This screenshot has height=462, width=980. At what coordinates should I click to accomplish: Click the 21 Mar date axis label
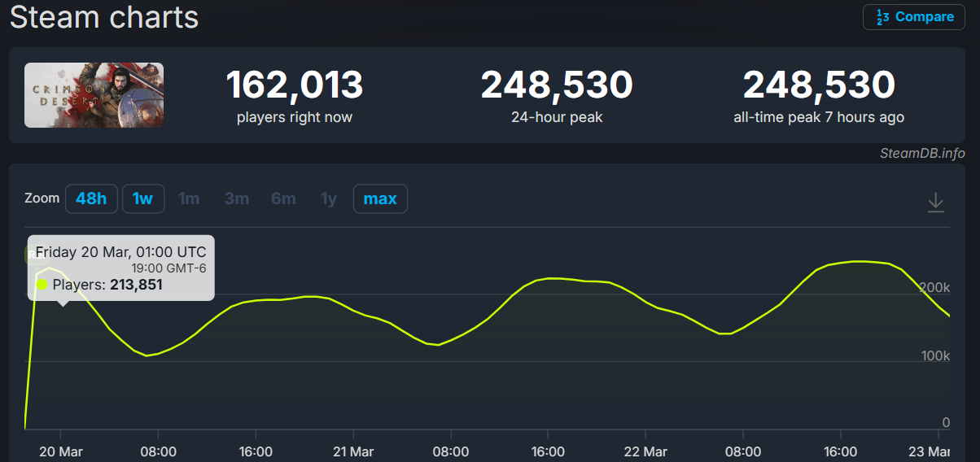[x=353, y=451]
